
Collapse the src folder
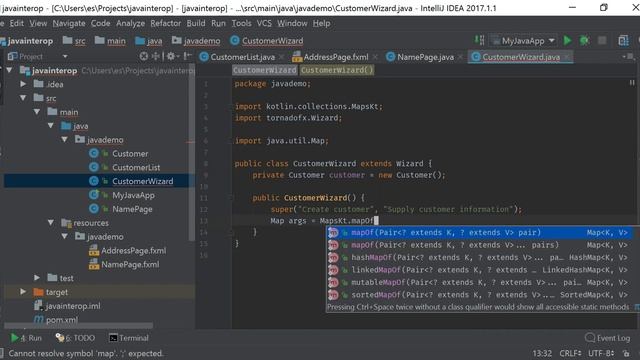pyautogui.click(x=23, y=98)
